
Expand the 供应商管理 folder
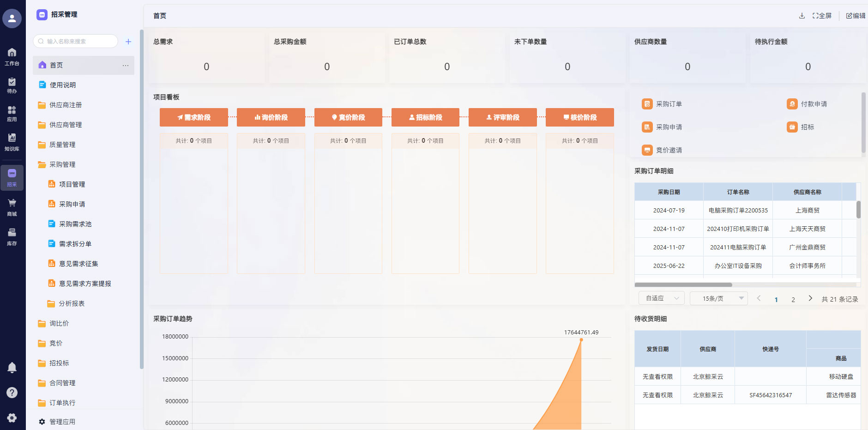click(65, 125)
